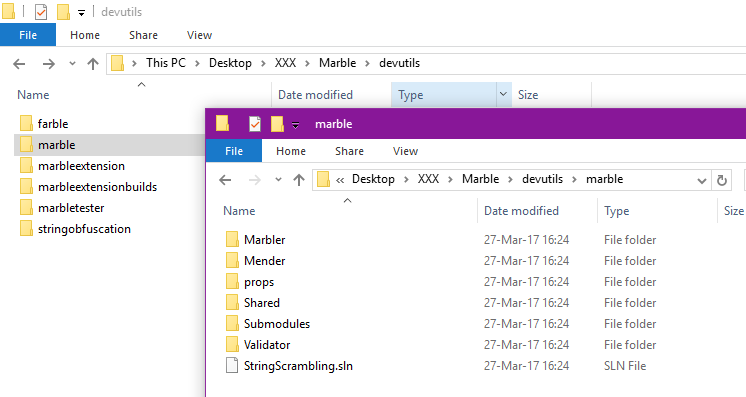Click the New folder icon in marble title bar
This screenshot has height=397, width=746.
(x=277, y=124)
